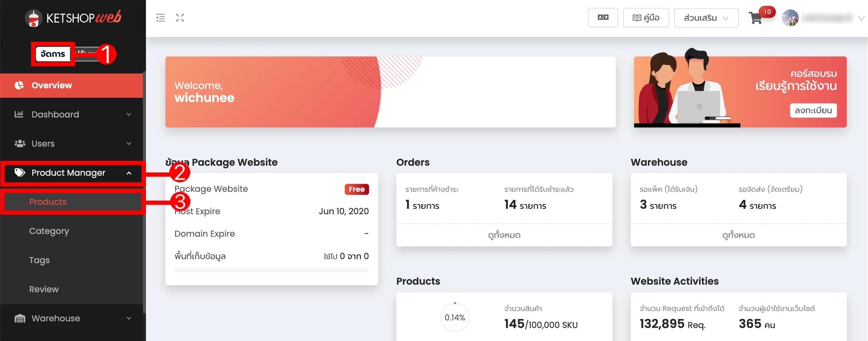868x341 pixels.
Task: Click the Warehouse building icon
Action: click(20, 318)
